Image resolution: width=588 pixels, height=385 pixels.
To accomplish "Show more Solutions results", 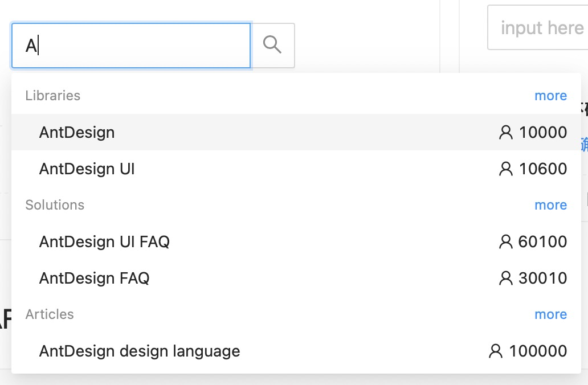I will point(550,205).
